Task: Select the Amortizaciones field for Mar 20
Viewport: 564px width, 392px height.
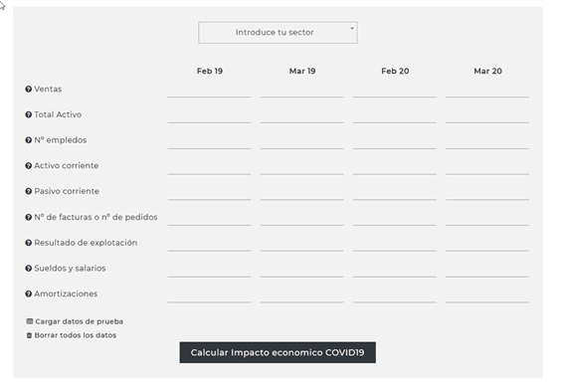Action: pyautogui.click(x=487, y=294)
